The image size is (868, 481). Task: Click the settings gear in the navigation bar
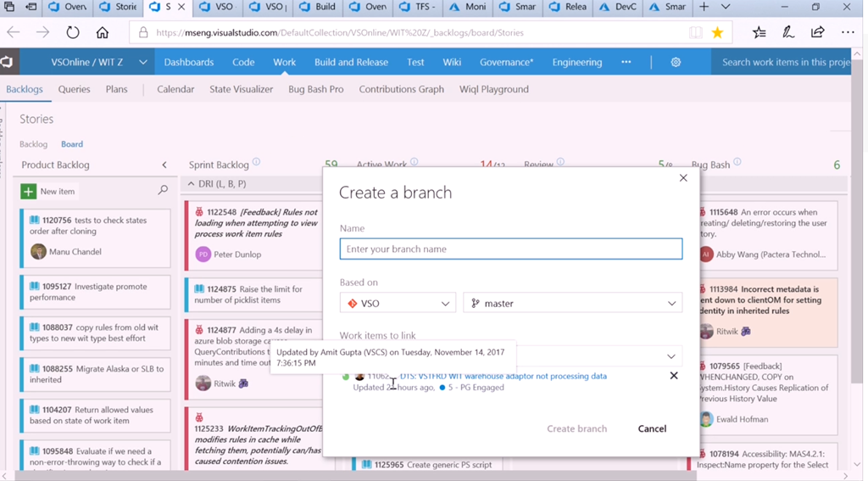coord(676,62)
